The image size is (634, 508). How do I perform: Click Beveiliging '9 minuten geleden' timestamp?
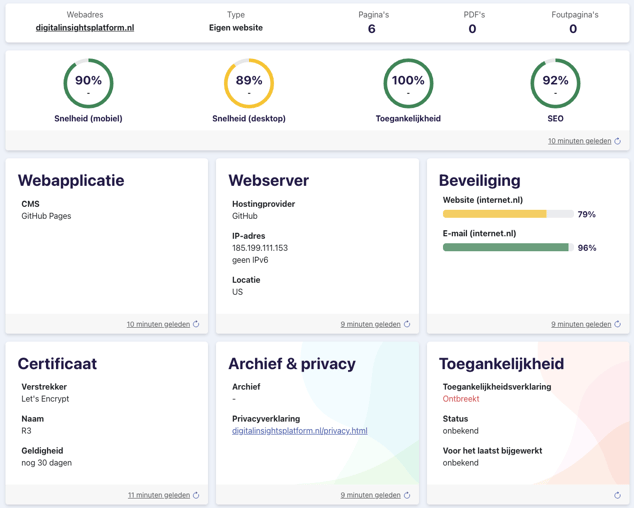click(581, 324)
